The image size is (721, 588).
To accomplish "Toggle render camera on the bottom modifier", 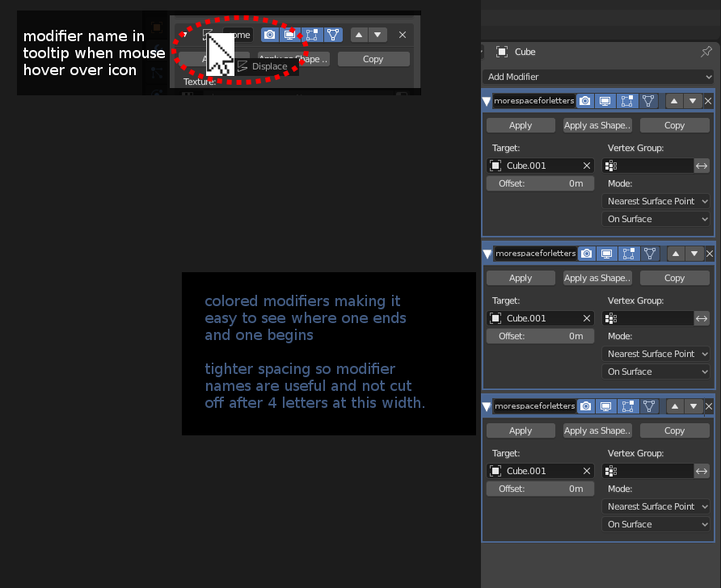I will (586, 406).
